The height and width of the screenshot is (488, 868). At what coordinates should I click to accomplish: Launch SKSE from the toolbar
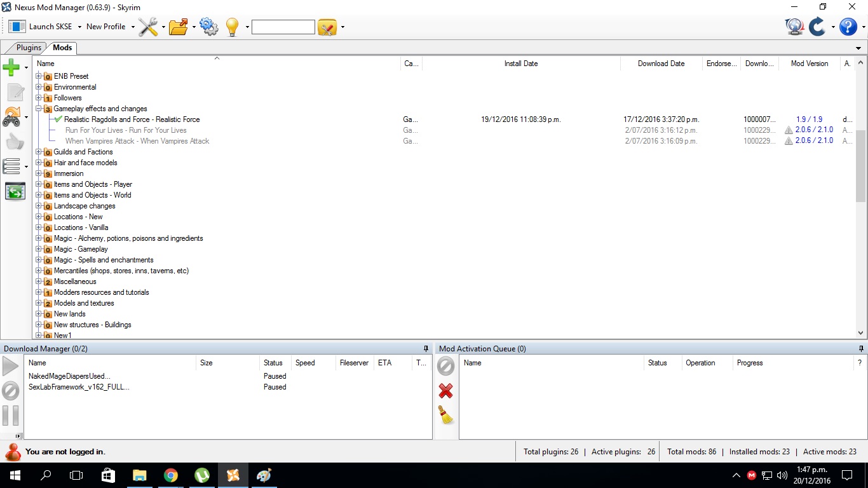coord(41,27)
